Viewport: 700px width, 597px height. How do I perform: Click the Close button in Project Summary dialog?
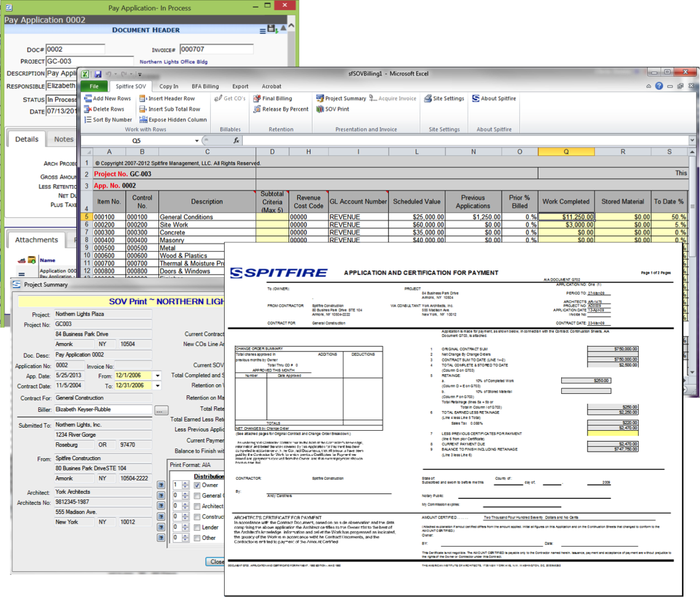216,562
